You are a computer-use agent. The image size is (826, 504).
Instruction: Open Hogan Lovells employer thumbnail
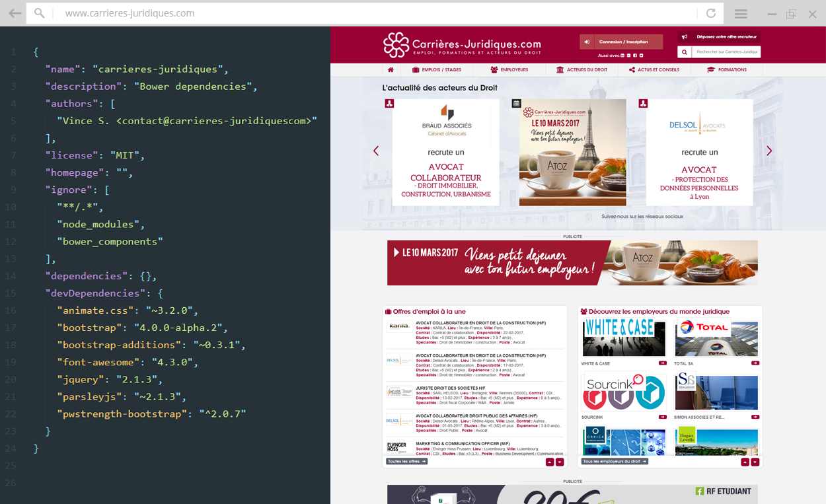[x=717, y=440]
